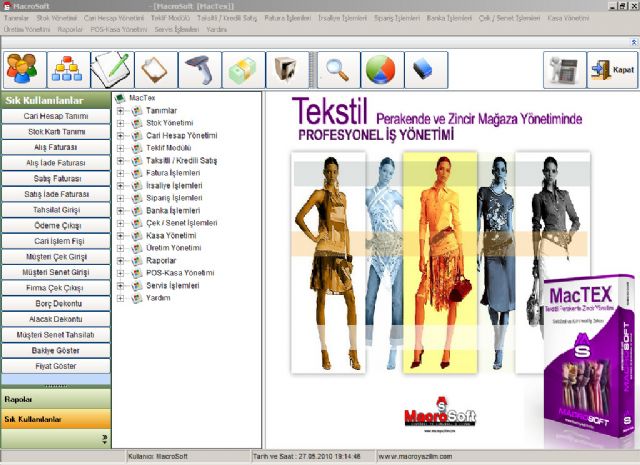Click the icon beside Yardım tree node
640x465 pixels.
point(137,298)
